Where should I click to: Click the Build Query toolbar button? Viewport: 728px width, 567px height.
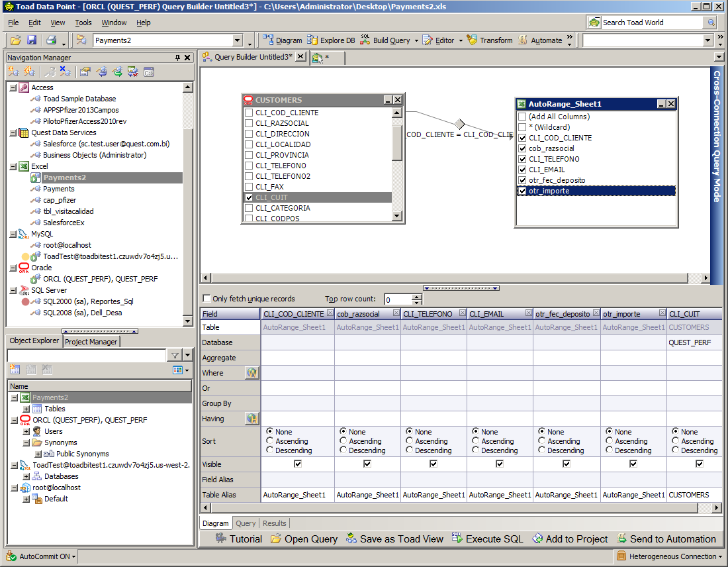click(x=386, y=40)
